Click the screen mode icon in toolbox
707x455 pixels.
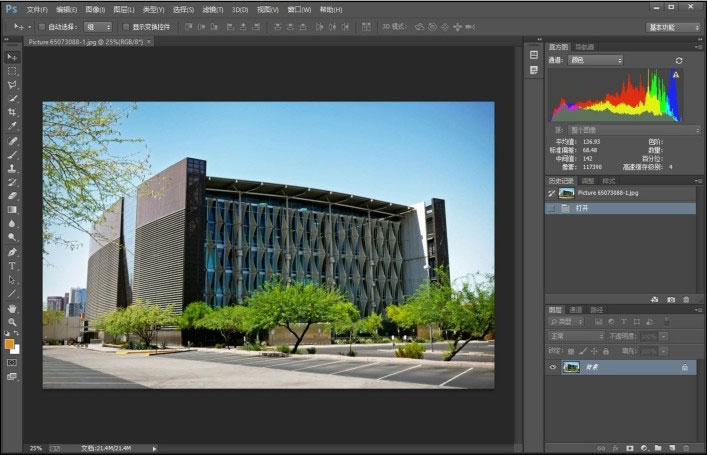pyautogui.click(x=12, y=377)
